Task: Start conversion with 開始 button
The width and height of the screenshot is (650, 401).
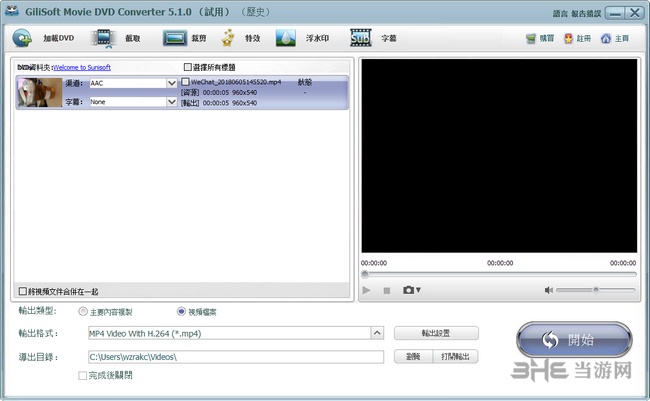Action: (x=574, y=340)
